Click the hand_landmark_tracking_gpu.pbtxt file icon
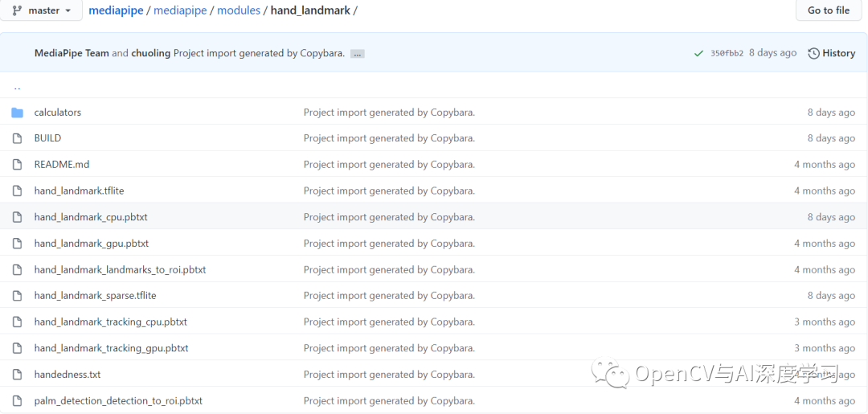This screenshot has width=868, height=414. (x=17, y=349)
